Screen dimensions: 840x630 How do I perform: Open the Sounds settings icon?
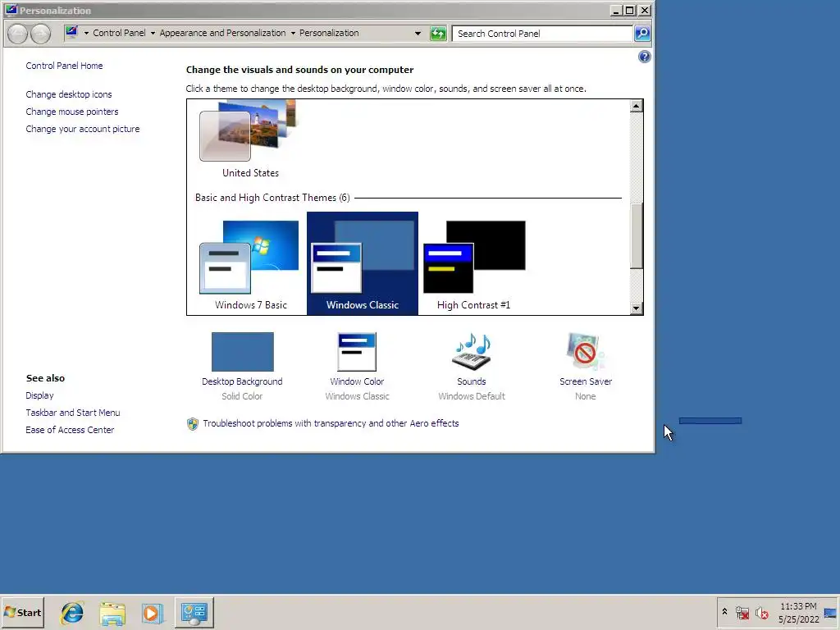[x=472, y=351]
